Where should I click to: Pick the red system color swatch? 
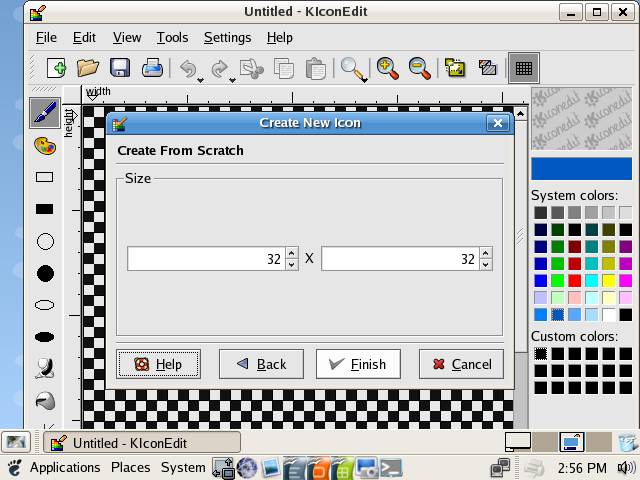(x=575, y=281)
